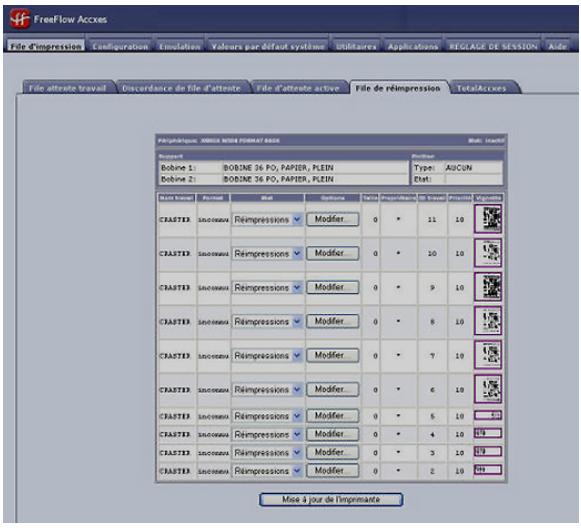
Task: Click the FreeFlow Accxes logo icon
Action: point(19,19)
